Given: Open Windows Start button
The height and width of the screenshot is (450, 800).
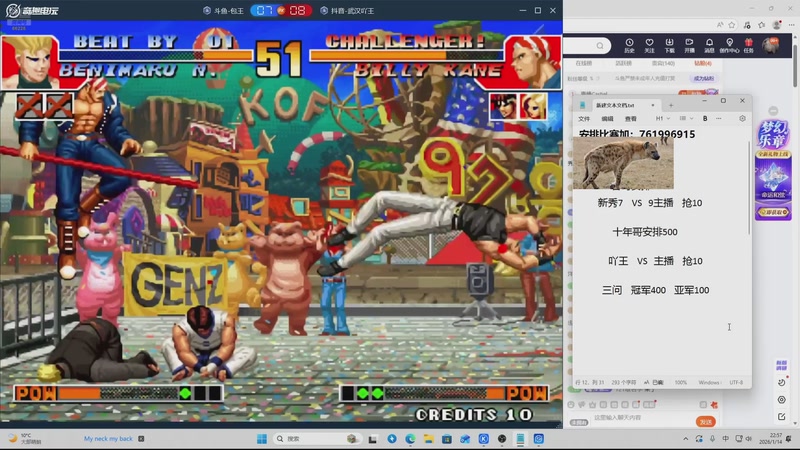Looking at the screenshot, I should [262, 439].
